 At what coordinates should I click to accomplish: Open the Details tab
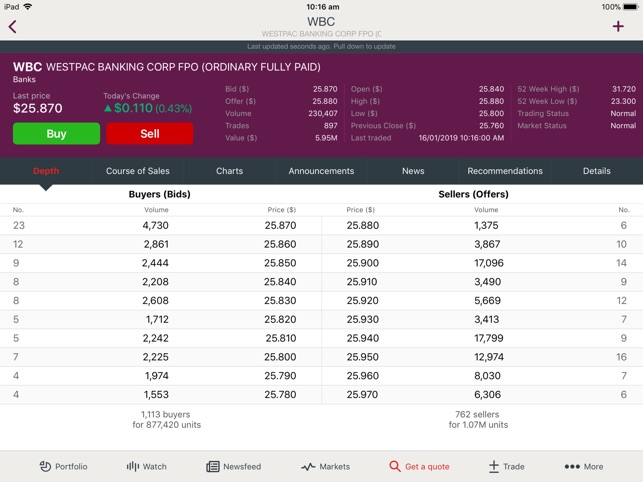[x=597, y=171]
